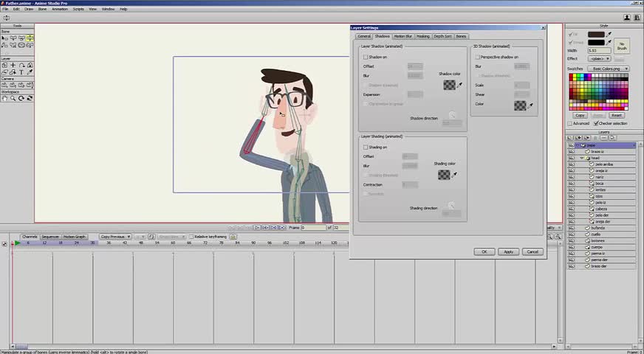Screen dimensions: 644x354
Task: Select the Pan Workspace hand tool
Action: pyautogui.click(x=4, y=98)
